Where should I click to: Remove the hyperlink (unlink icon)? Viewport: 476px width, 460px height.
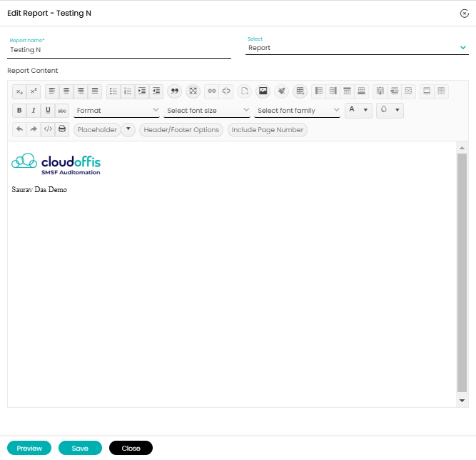(x=226, y=91)
